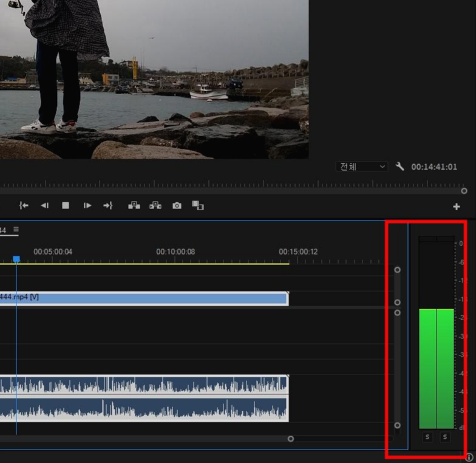476x463 pixels.
Task: Click the bottom audio track scroll handle
Action: [x=397, y=425]
